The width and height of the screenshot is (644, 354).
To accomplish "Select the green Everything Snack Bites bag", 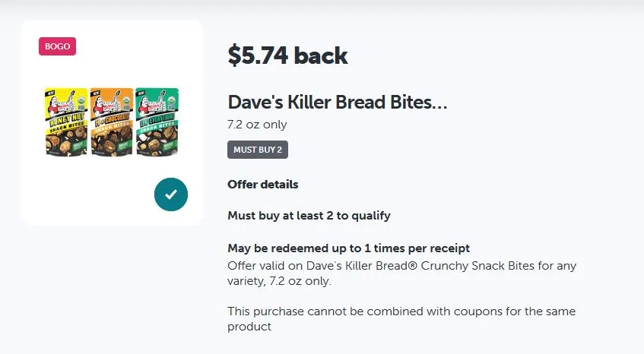I will (157, 122).
